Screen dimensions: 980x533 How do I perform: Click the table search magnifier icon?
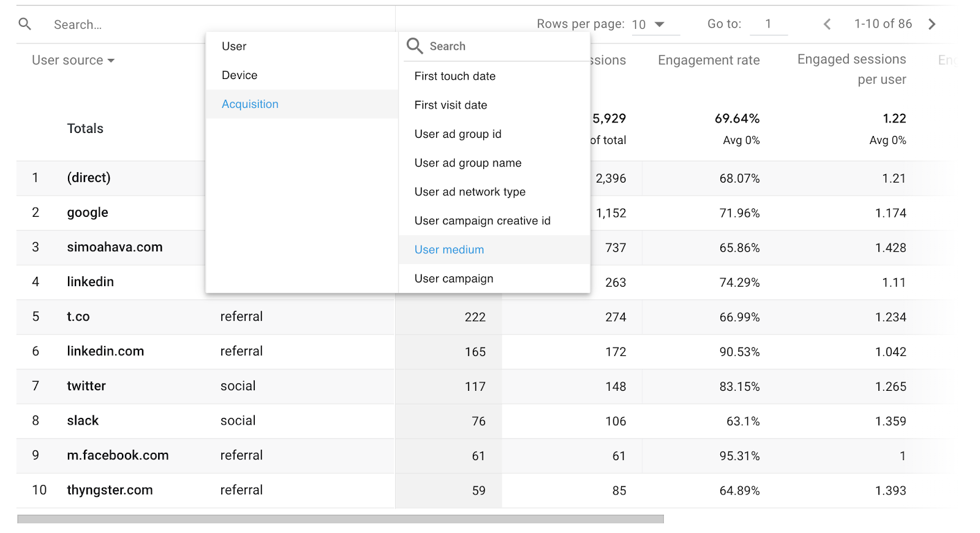pos(25,24)
